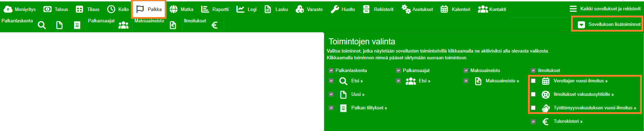The width and height of the screenshot is (644, 131).
Task: Open the Kontakti application
Action: point(492,9)
